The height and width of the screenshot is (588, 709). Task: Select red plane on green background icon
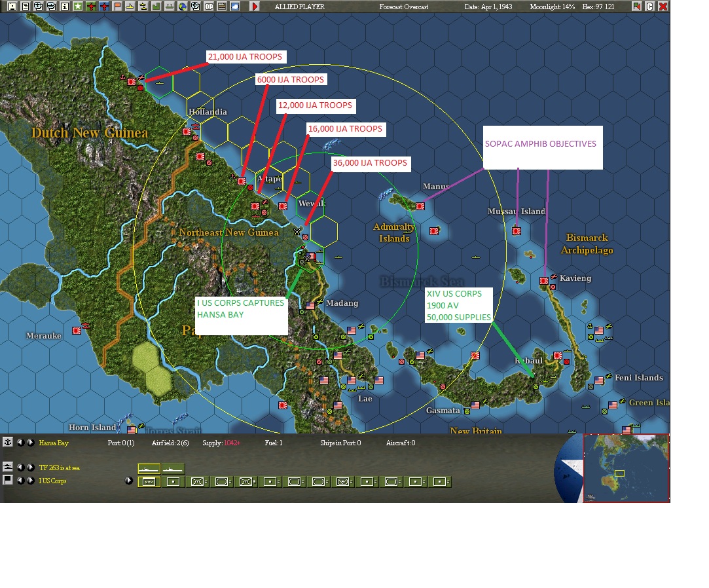click(91, 7)
